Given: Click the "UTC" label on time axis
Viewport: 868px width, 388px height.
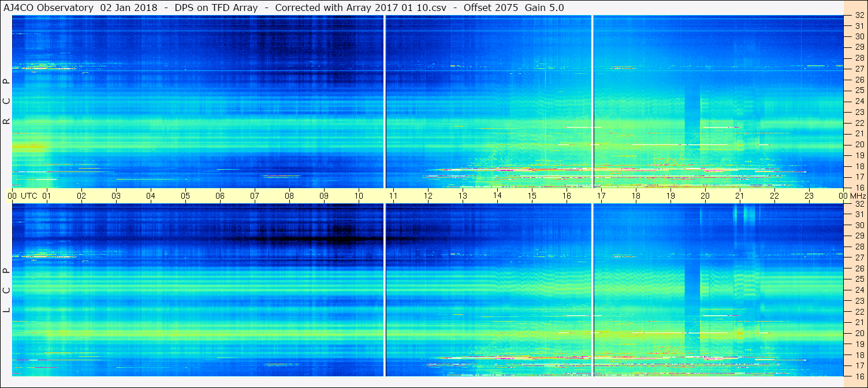Looking at the screenshot, I should 29,196.
